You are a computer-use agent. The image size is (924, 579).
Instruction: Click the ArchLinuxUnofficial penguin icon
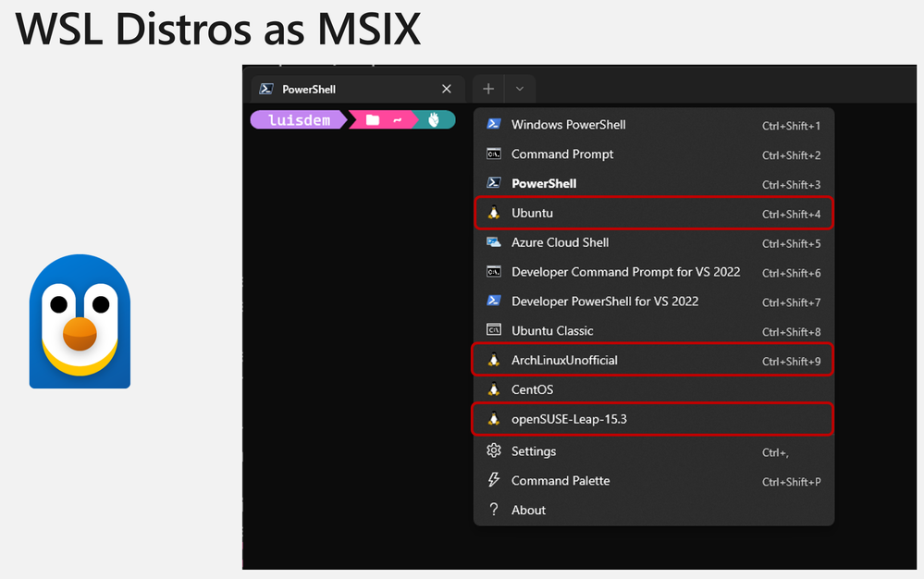494,360
